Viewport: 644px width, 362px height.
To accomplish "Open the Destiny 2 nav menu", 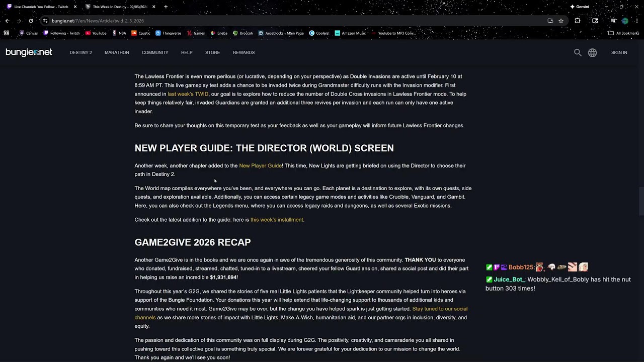I will pyautogui.click(x=80, y=52).
